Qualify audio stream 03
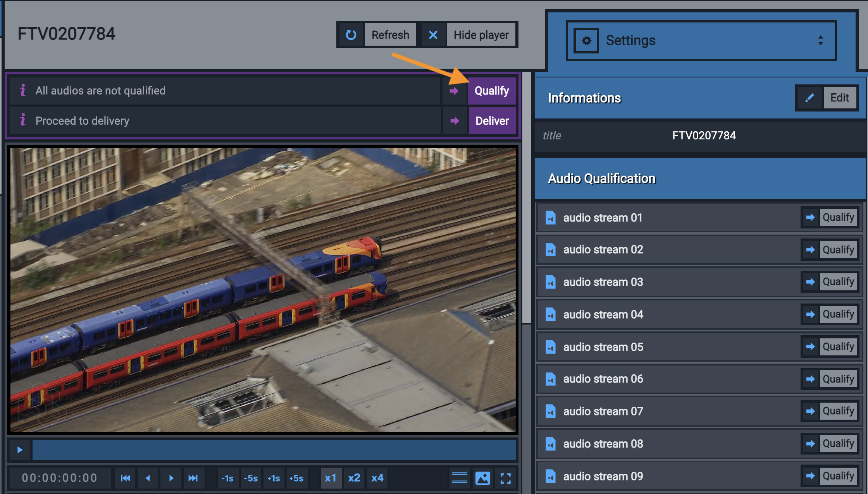 (x=837, y=282)
